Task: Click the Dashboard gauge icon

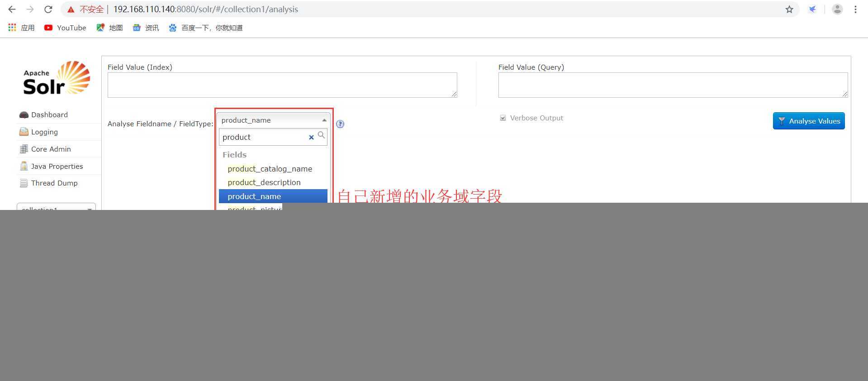Action: tap(24, 115)
